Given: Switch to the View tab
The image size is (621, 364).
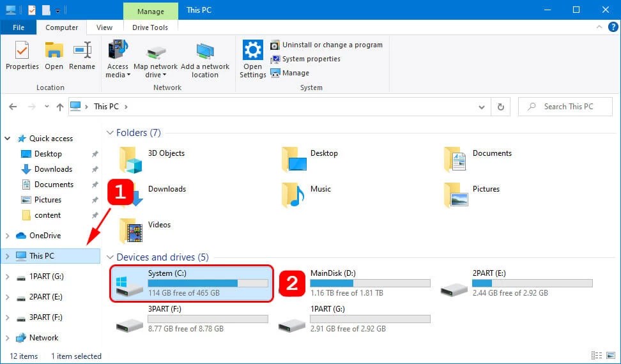Looking at the screenshot, I should [104, 27].
